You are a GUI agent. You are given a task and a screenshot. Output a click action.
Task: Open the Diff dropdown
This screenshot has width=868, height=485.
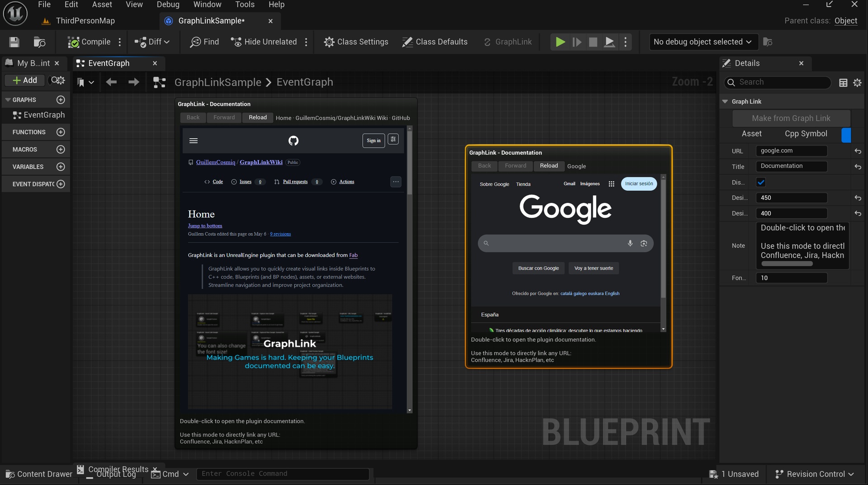click(152, 42)
